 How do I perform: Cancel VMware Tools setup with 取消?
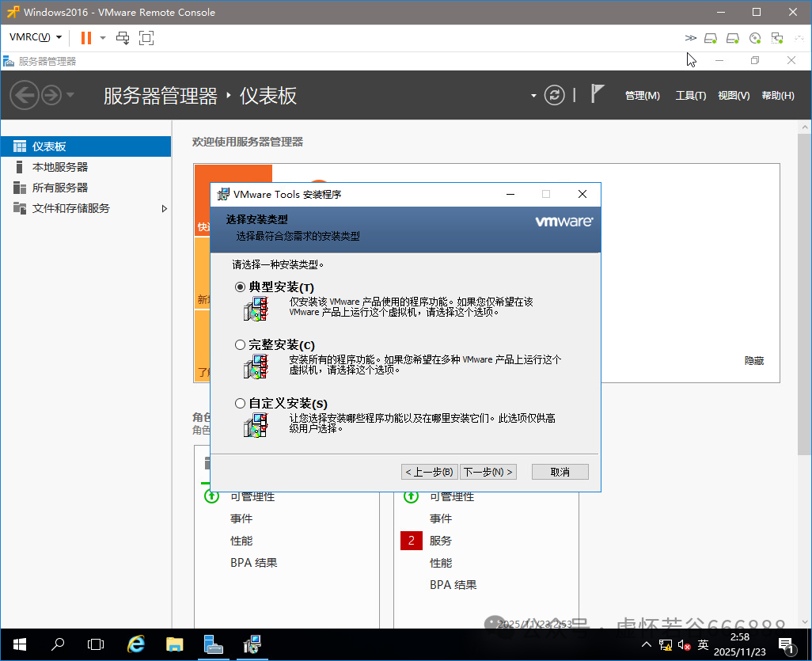[x=560, y=471]
